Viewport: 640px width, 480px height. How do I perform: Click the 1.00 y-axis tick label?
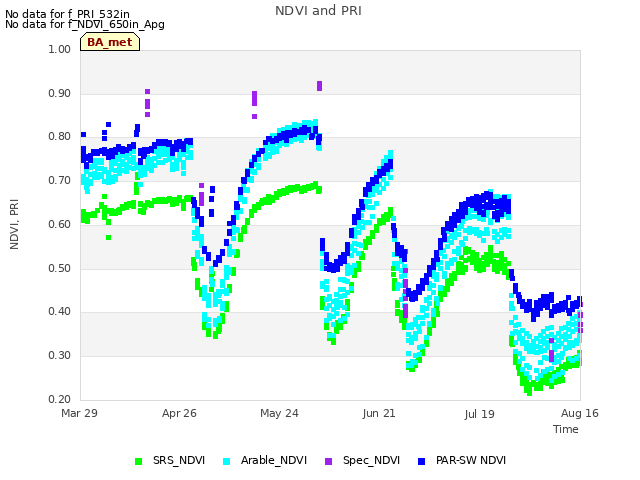pos(60,49)
